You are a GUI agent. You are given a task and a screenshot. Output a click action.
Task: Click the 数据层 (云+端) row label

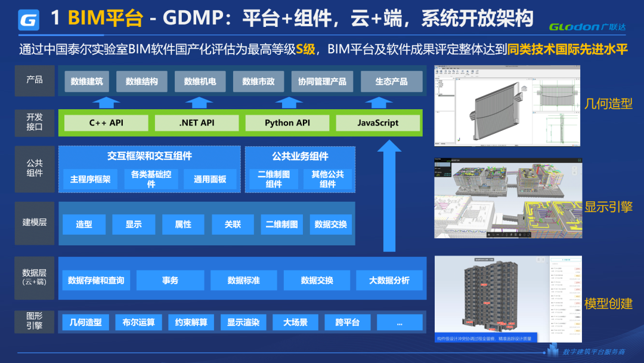(35, 278)
